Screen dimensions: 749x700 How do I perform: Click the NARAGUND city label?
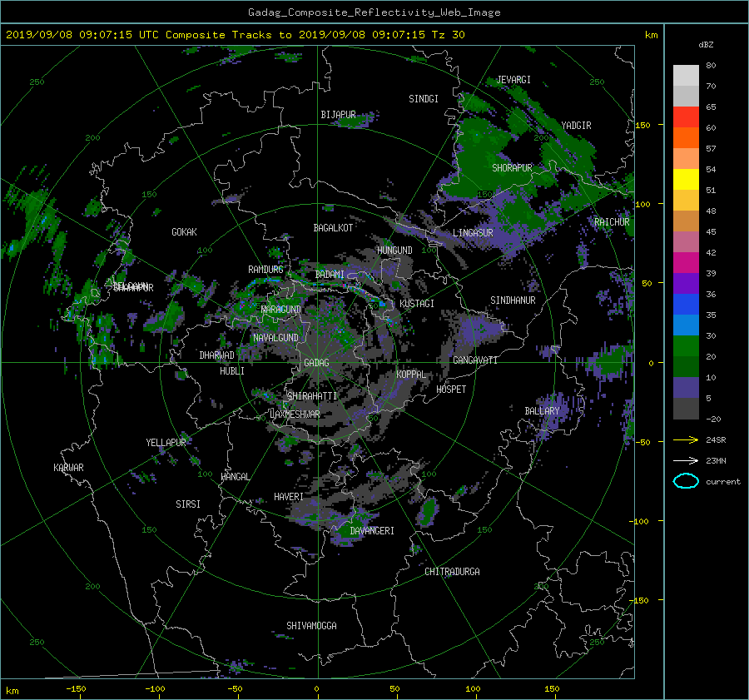[x=281, y=310]
